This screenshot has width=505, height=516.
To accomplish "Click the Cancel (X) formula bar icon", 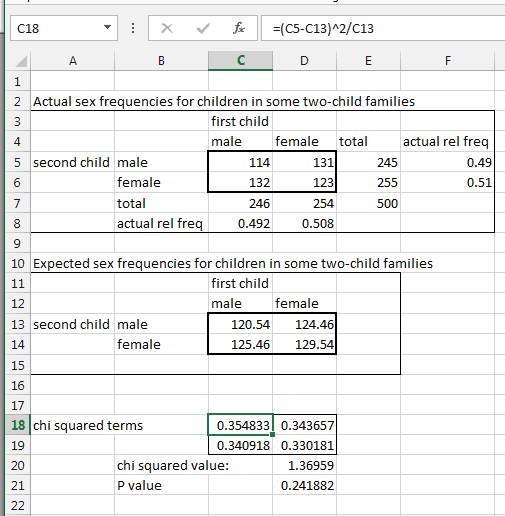I will pos(167,28).
